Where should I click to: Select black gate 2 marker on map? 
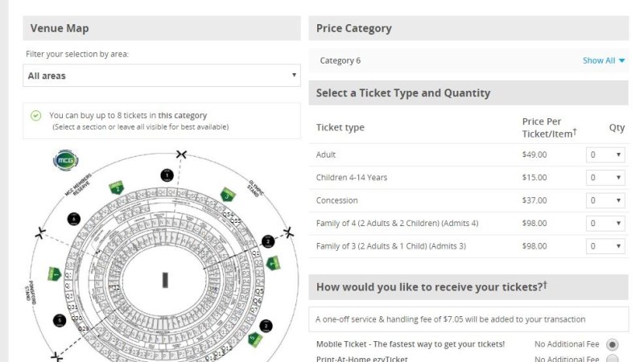point(269,241)
